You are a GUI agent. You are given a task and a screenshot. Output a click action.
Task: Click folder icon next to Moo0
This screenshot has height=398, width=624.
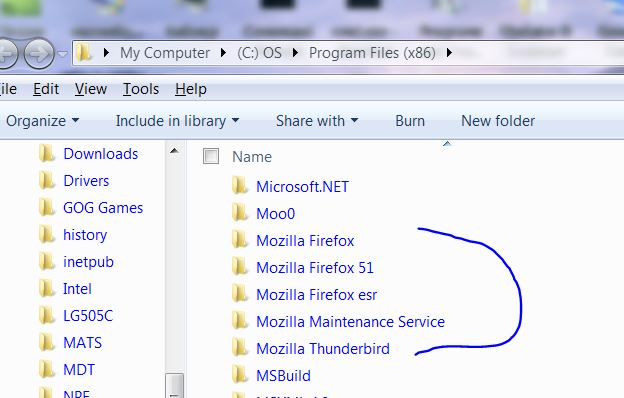[x=240, y=213]
